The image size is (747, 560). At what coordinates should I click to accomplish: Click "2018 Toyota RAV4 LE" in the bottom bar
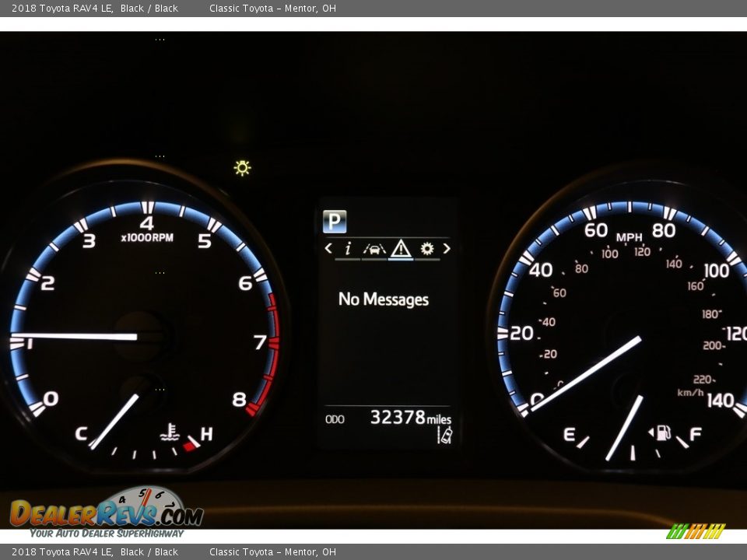click(62, 552)
